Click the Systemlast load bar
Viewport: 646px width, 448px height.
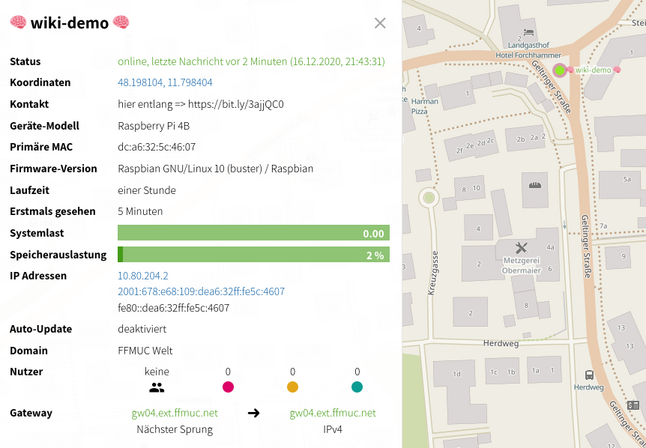253,233
